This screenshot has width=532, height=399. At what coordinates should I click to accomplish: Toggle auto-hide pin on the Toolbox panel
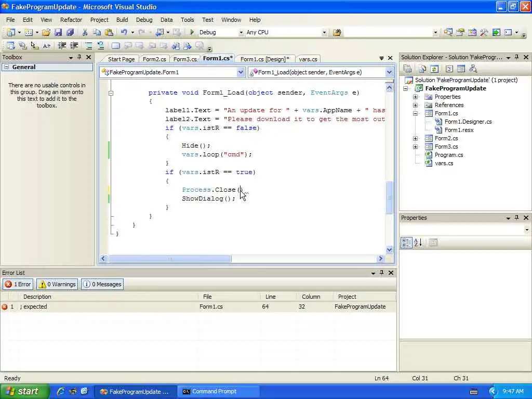(79, 57)
